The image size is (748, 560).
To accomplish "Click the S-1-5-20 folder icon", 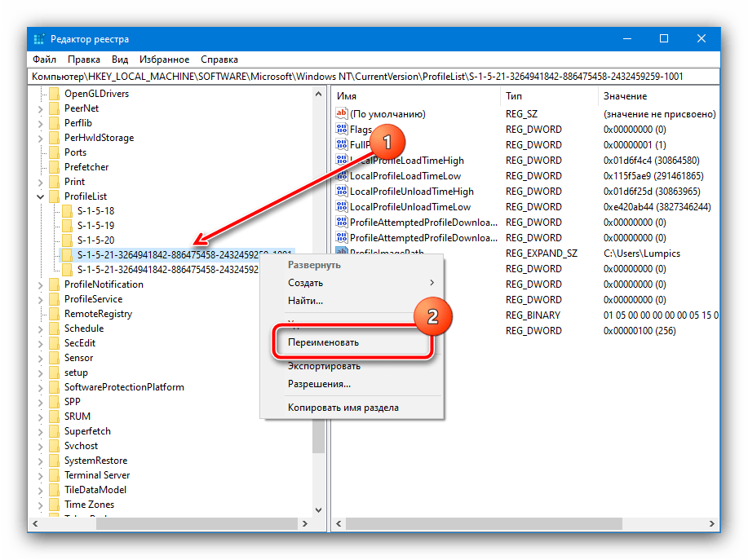I will [x=67, y=240].
